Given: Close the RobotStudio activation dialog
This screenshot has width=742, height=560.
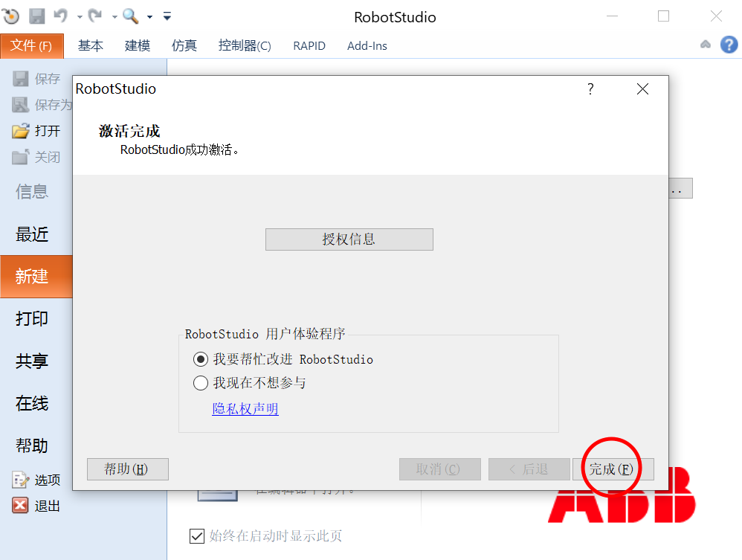Looking at the screenshot, I should (642, 88).
